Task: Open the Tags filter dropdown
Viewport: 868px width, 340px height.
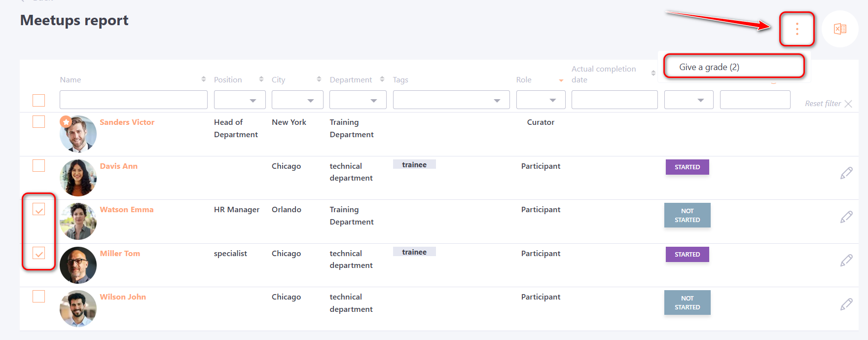Action: (x=451, y=100)
